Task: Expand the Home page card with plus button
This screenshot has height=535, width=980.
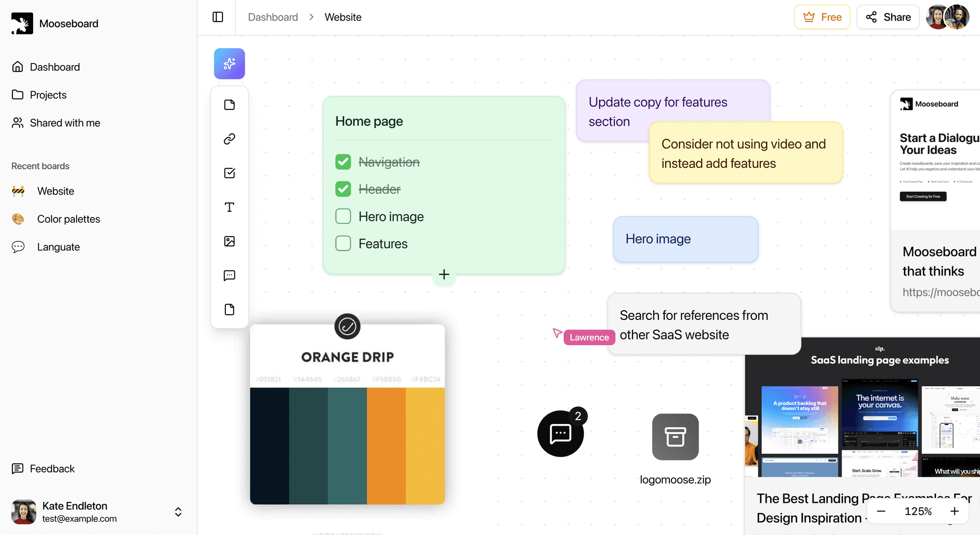Action: (x=444, y=274)
